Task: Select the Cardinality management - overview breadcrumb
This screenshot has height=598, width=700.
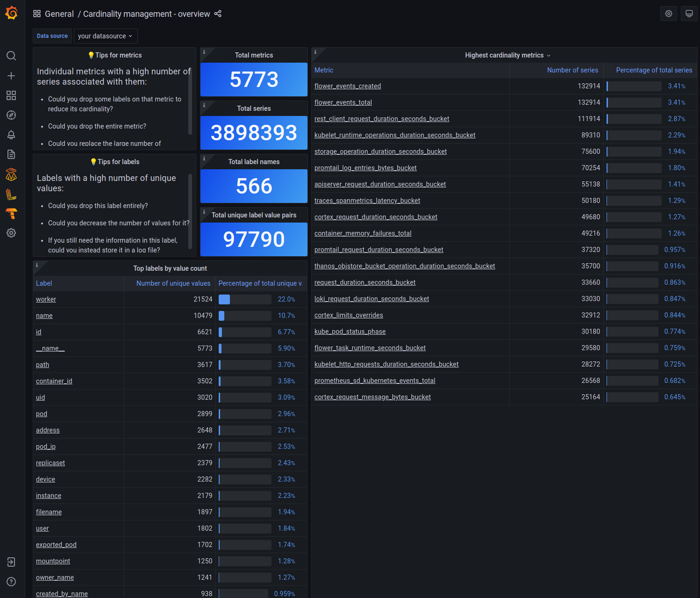Action: [146, 14]
